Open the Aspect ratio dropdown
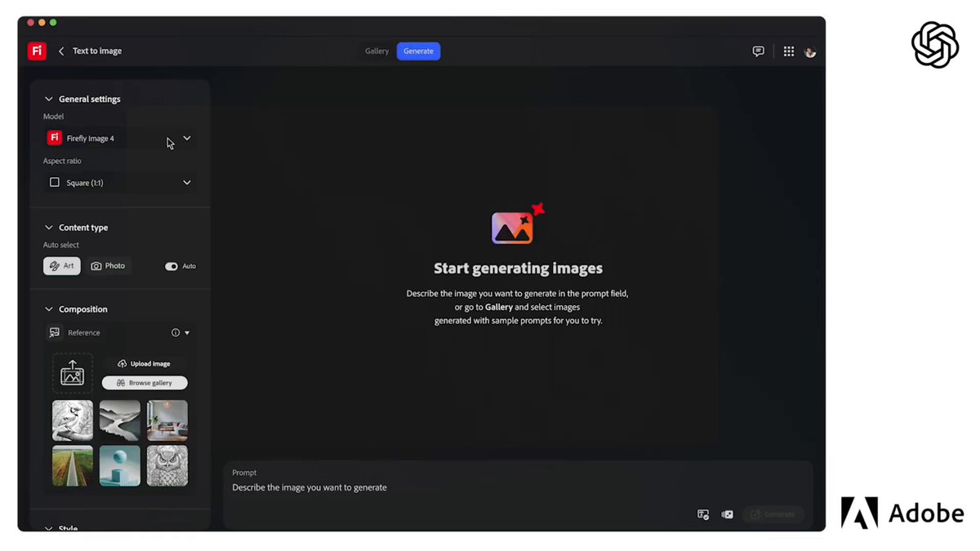The width and height of the screenshot is (980, 551). point(120,183)
